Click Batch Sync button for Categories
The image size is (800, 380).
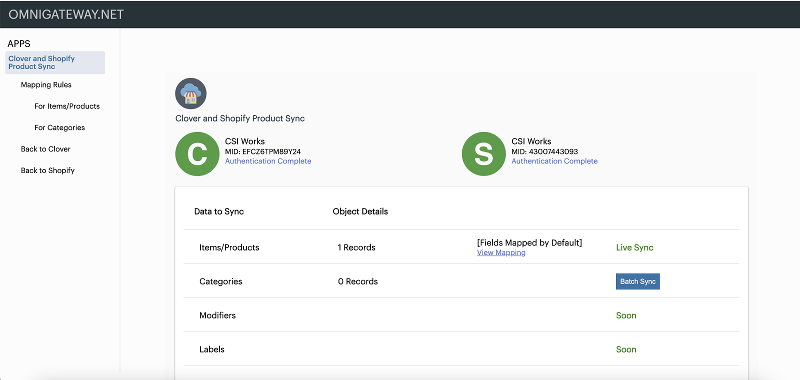tap(638, 282)
